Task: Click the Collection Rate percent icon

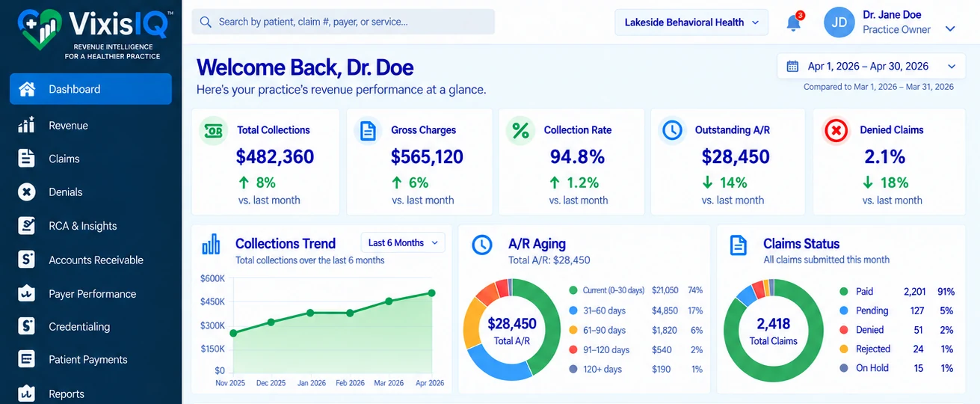Action: pyautogui.click(x=520, y=130)
